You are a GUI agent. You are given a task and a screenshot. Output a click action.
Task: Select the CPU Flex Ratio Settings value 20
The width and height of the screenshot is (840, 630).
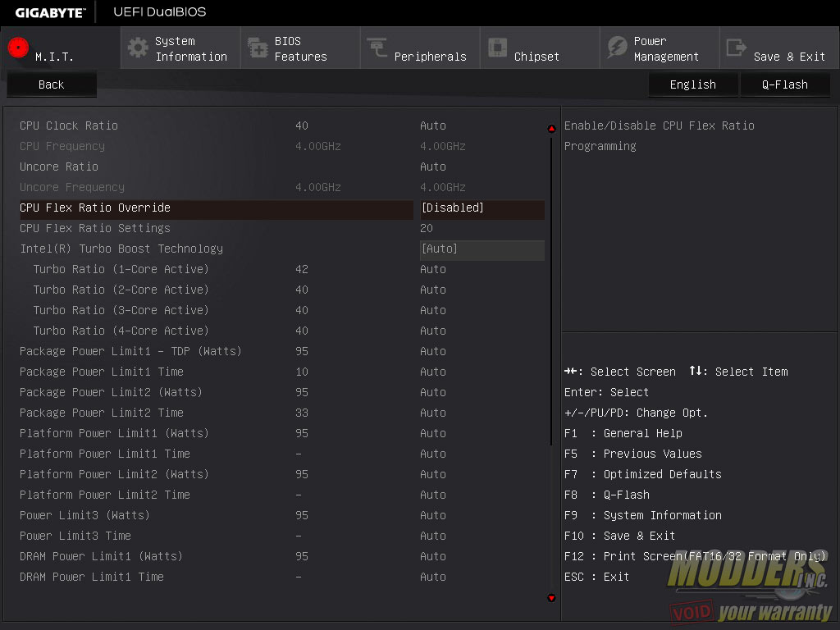[x=427, y=229]
